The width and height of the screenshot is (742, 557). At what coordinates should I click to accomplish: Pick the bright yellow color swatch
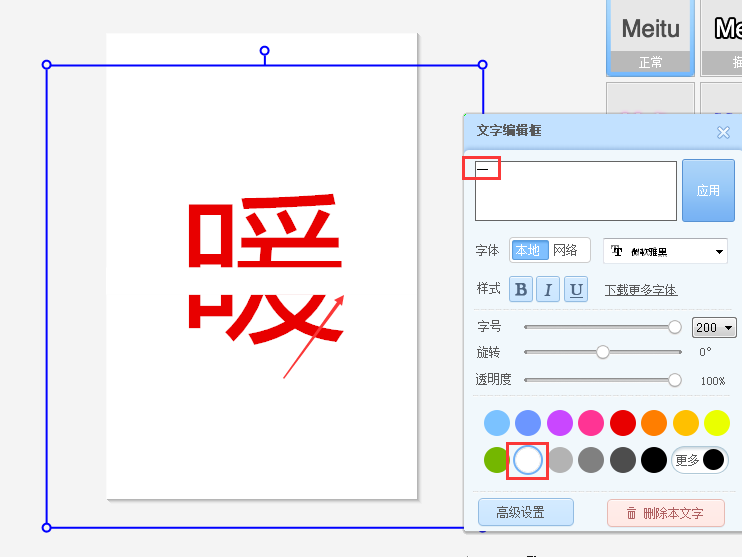click(717, 423)
